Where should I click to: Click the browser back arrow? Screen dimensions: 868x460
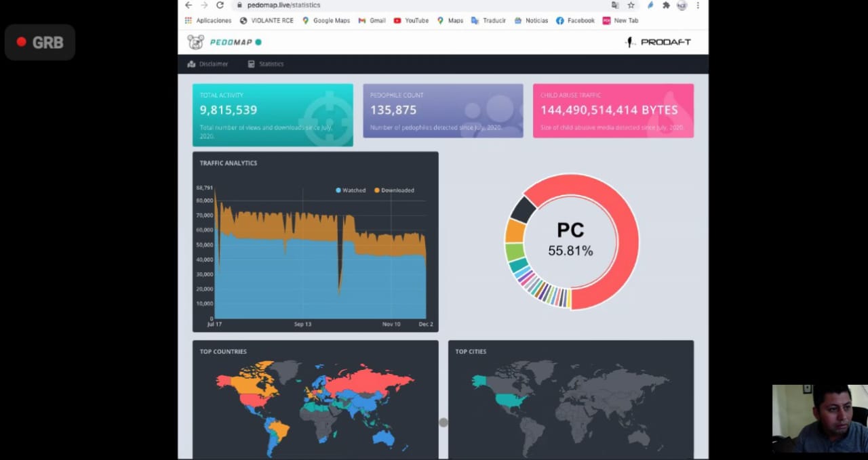click(189, 5)
